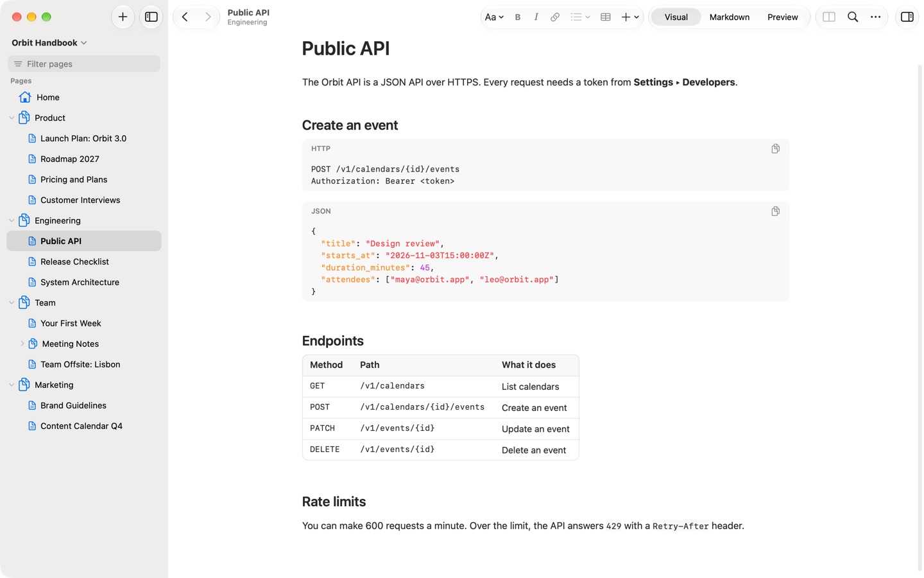This screenshot has width=924, height=578.
Task: Insert a link with chain icon
Action: (x=555, y=17)
